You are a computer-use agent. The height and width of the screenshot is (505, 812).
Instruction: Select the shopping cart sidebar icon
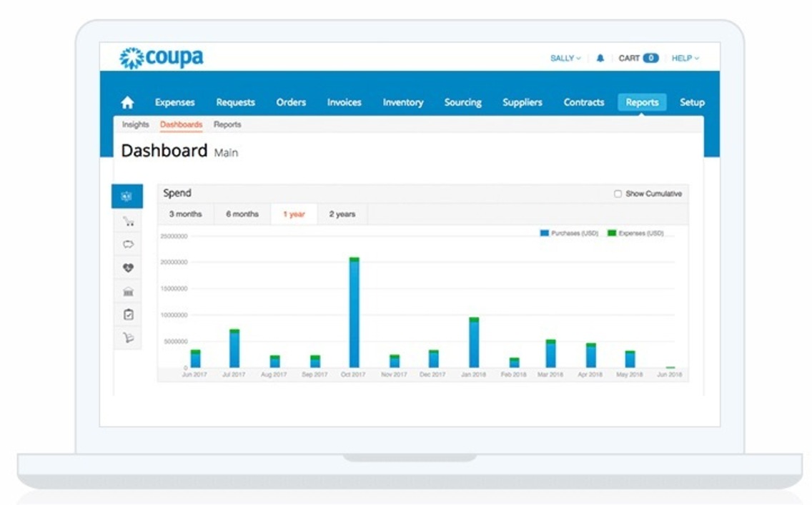click(128, 220)
